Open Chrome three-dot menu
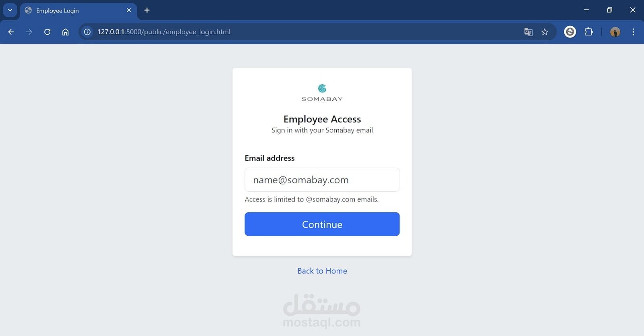The height and width of the screenshot is (336, 644). point(633,32)
